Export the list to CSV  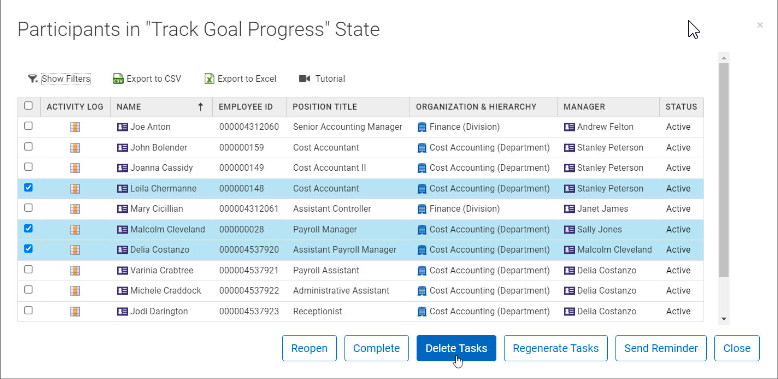point(154,78)
